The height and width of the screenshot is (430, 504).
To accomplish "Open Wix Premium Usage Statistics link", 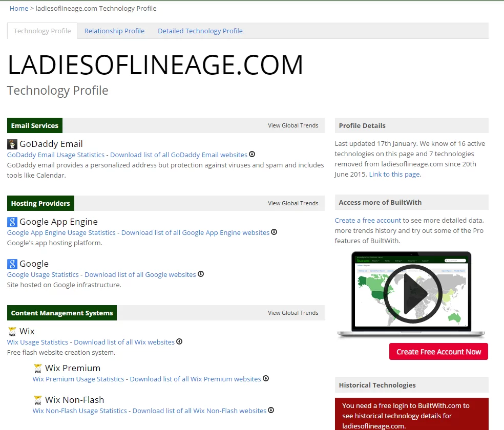I will click(78, 379).
